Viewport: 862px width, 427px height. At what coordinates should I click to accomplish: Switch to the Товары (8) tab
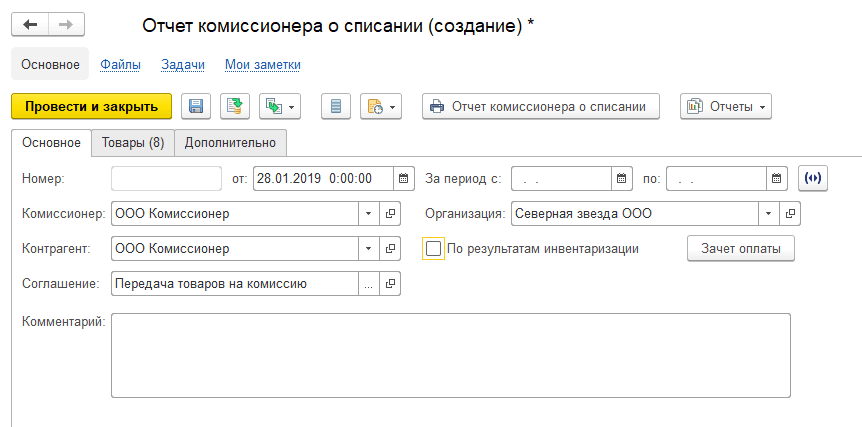click(133, 143)
